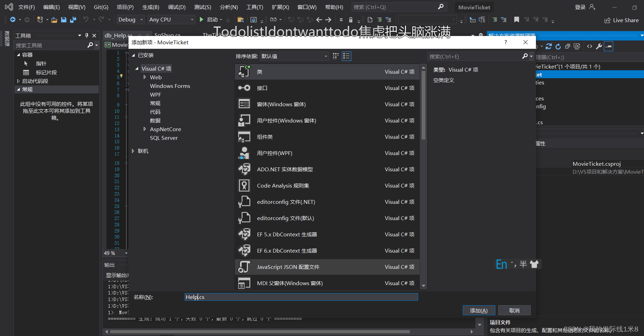The height and width of the screenshot is (336, 644).
Task: Open the Git(G) menu
Action: coord(101,7)
